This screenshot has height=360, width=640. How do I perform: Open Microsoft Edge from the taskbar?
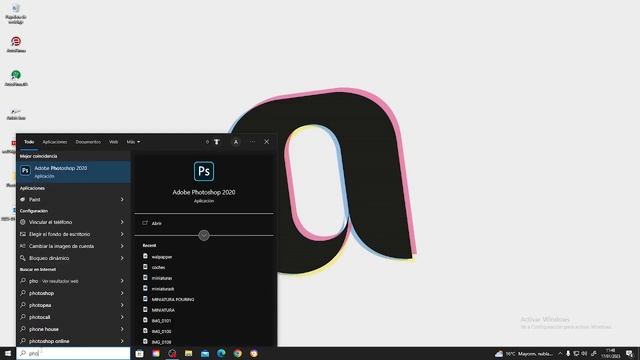pos(221,353)
